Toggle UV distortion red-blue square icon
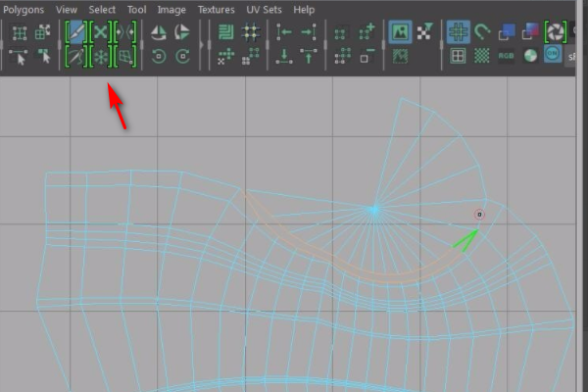This screenshot has width=588, height=392. click(x=530, y=32)
